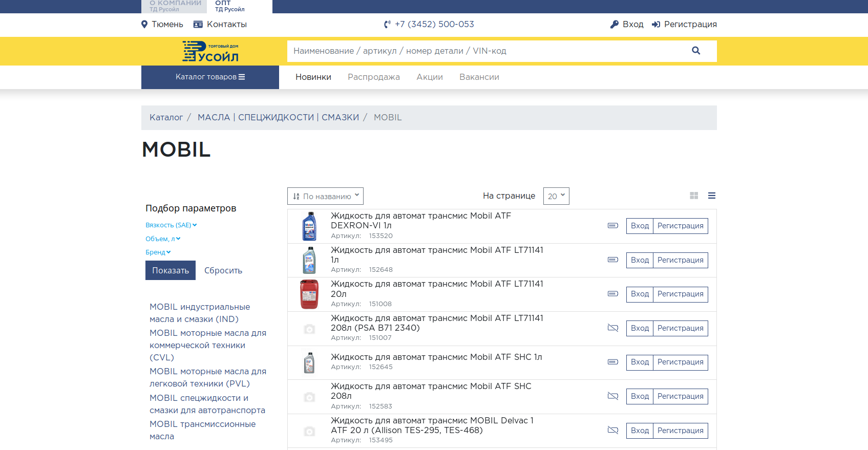Click stock indicator for Mobil ATF SHC 1л

tap(613, 362)
